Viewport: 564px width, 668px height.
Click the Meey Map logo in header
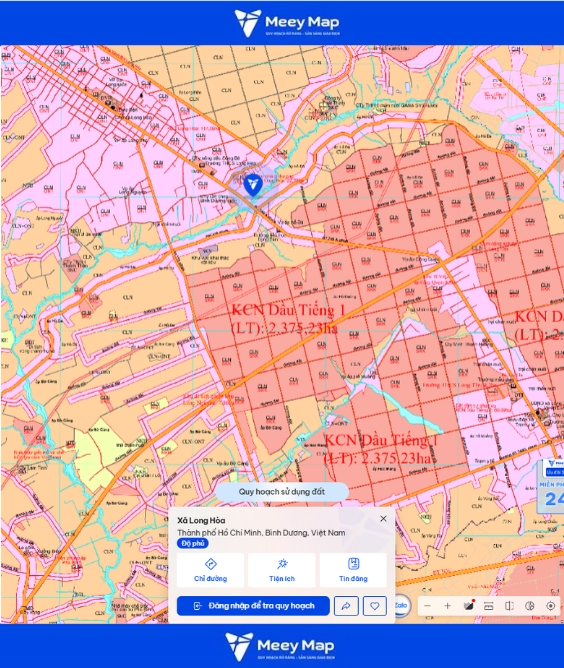[287, 23]
